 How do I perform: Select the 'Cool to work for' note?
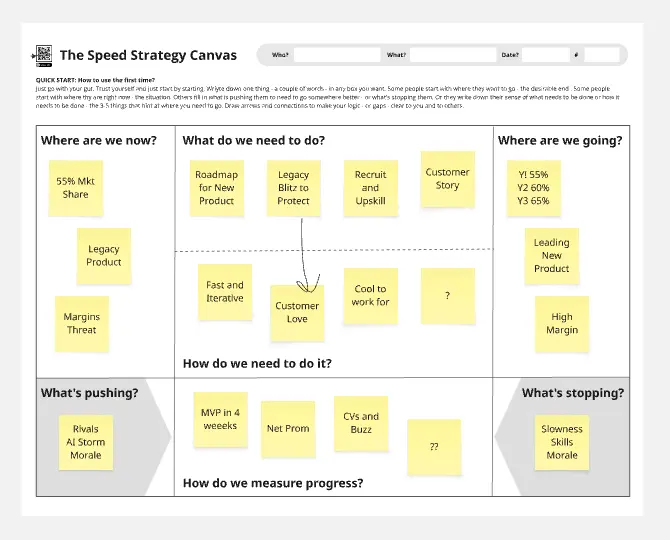coord(370,296)
